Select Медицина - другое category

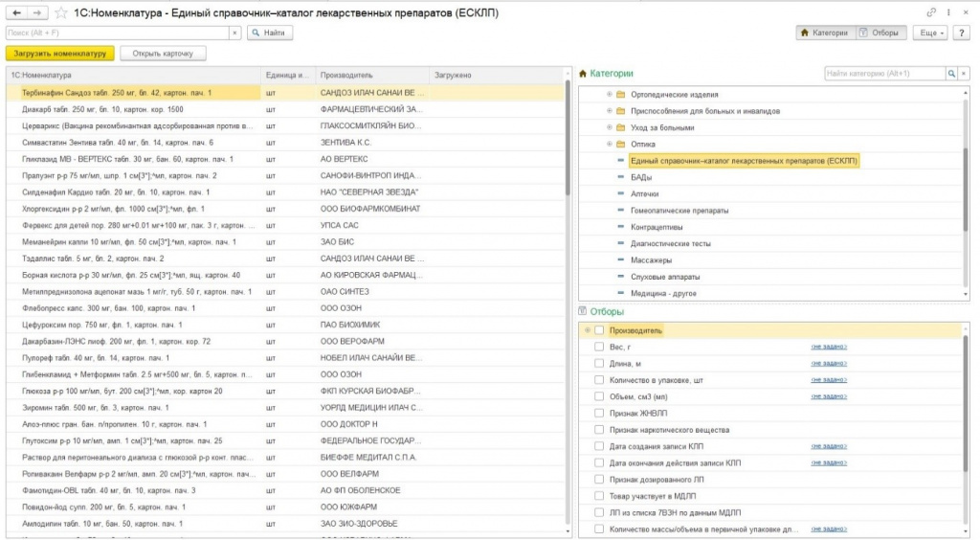pos(663,293)
